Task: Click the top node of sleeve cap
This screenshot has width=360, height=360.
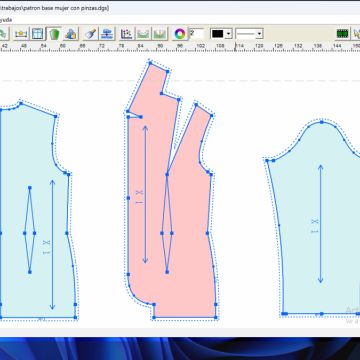Action: [322, 122]
